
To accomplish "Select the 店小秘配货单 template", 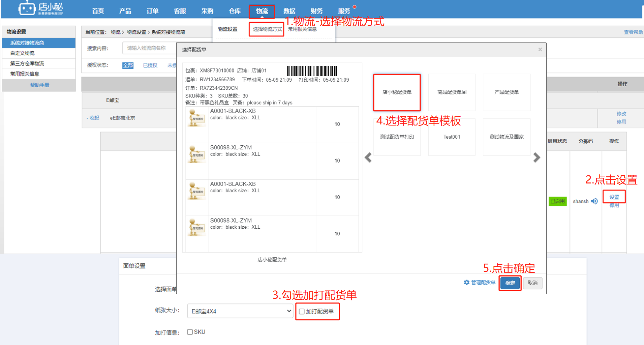I will tap(397, 92).
